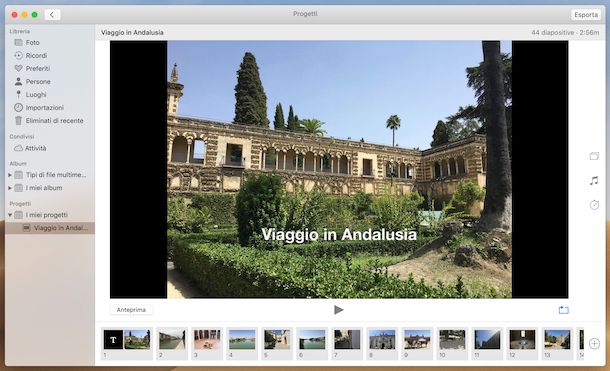Image resolution: width=610 pixels, height=371 pixels.
Task: Collapse I miei progetti folder
Action: 10,215
